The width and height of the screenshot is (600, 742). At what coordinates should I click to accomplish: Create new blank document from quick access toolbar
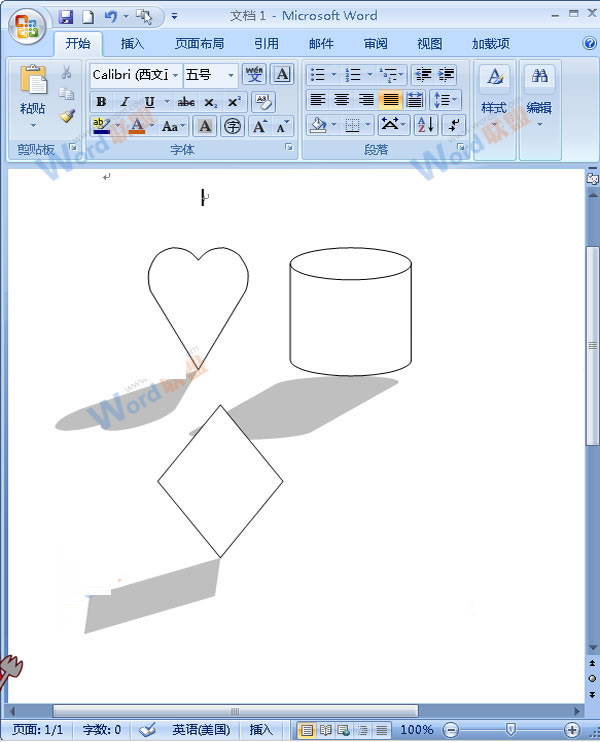pos(88,17)
